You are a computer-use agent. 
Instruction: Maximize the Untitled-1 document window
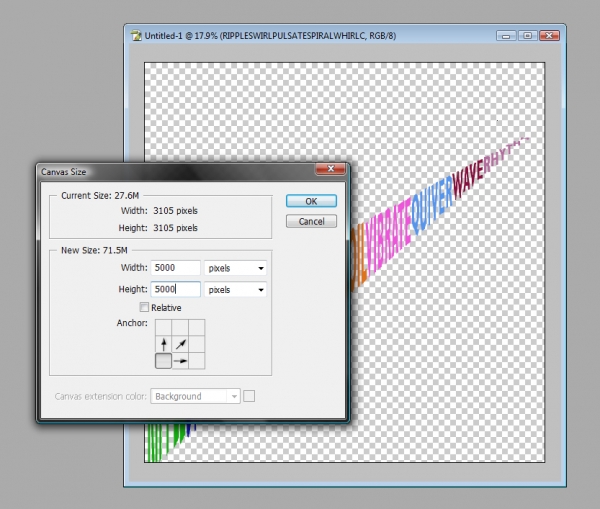527,36
